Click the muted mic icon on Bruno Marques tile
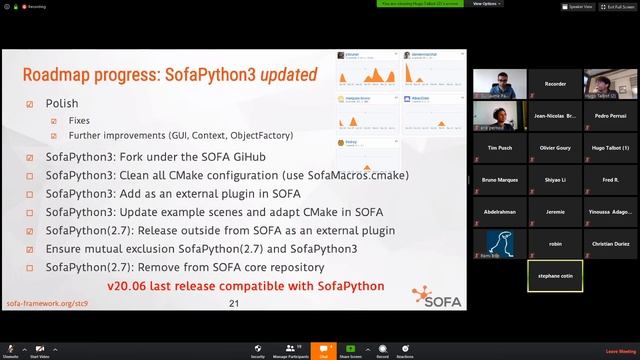The image size is (640, 360). click(477, 191)
